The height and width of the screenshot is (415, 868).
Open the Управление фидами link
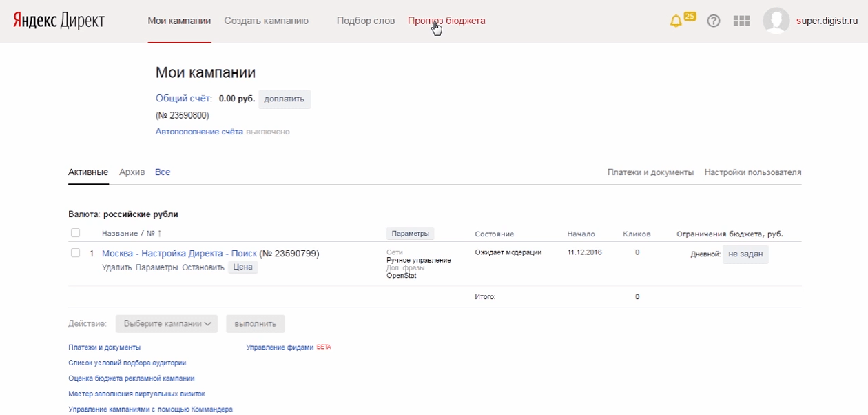click(280, 347)
